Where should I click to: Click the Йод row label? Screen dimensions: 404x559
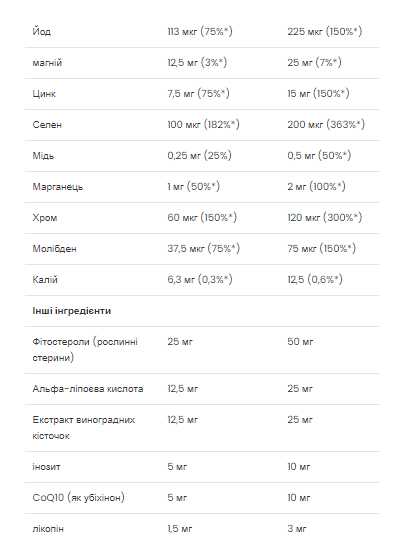pyautogui.click(x=42, y=31)
